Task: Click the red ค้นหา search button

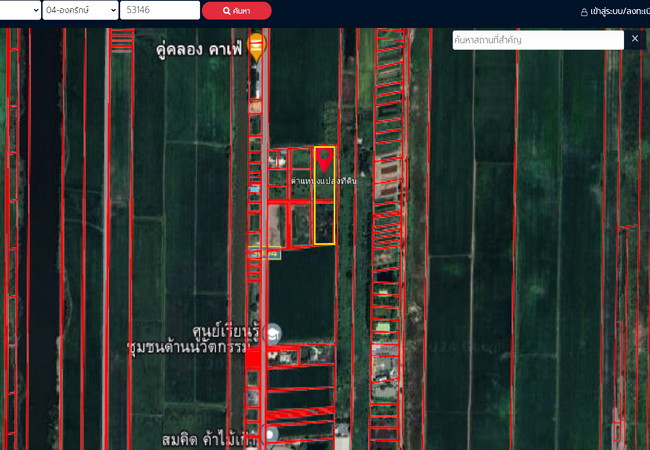Action: click(x=237, y=11)
